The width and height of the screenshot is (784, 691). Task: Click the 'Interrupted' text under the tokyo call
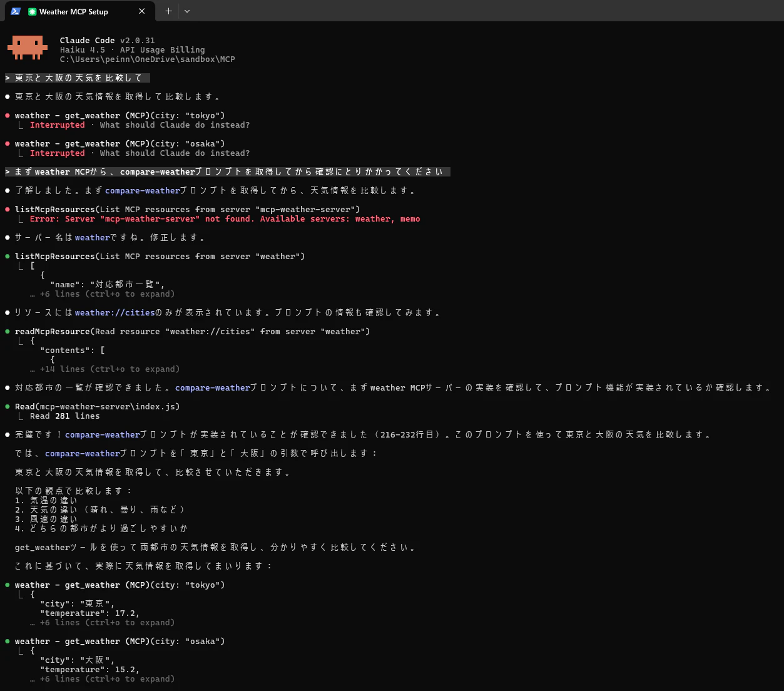click(57, 125)
